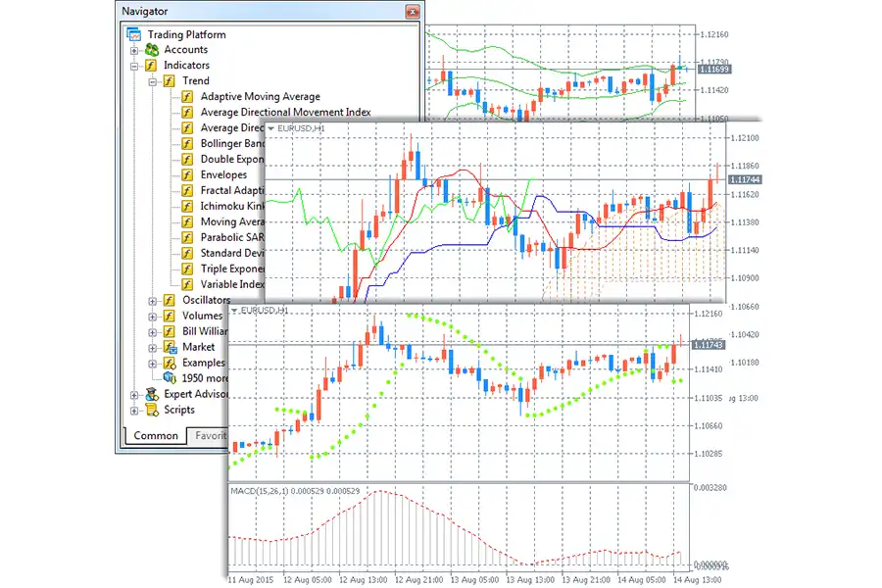
Task: Select the Trend label
Action: [x=195, y=81]
